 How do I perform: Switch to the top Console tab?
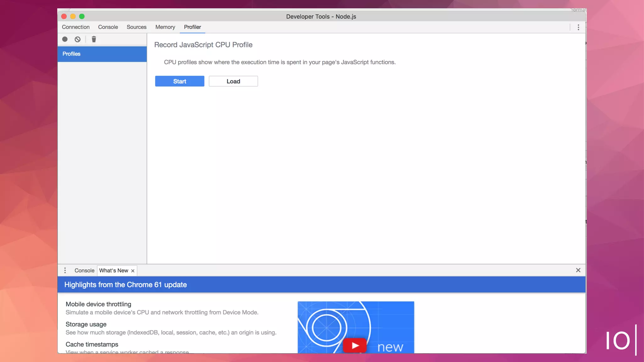click(x=108, y=27)
